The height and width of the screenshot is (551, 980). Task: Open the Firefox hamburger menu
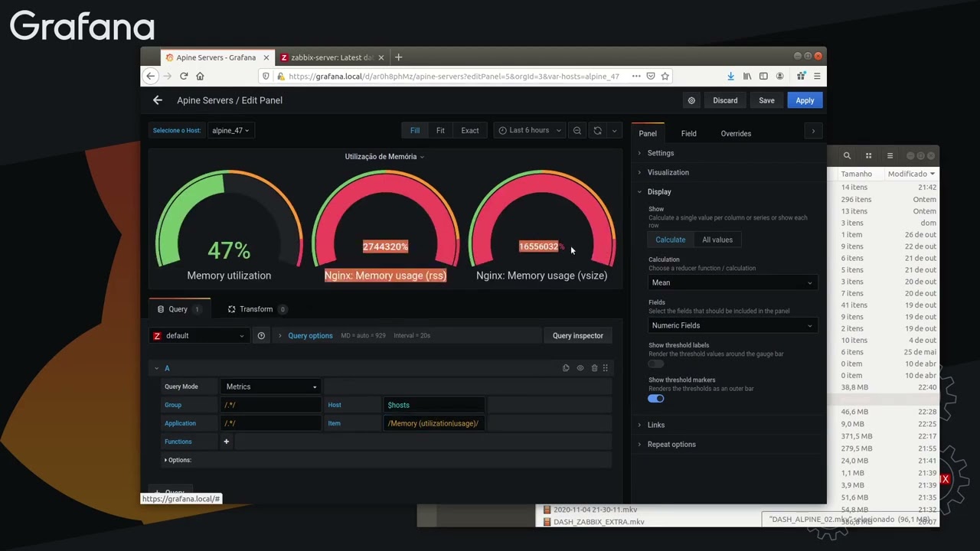pos(817,76)
